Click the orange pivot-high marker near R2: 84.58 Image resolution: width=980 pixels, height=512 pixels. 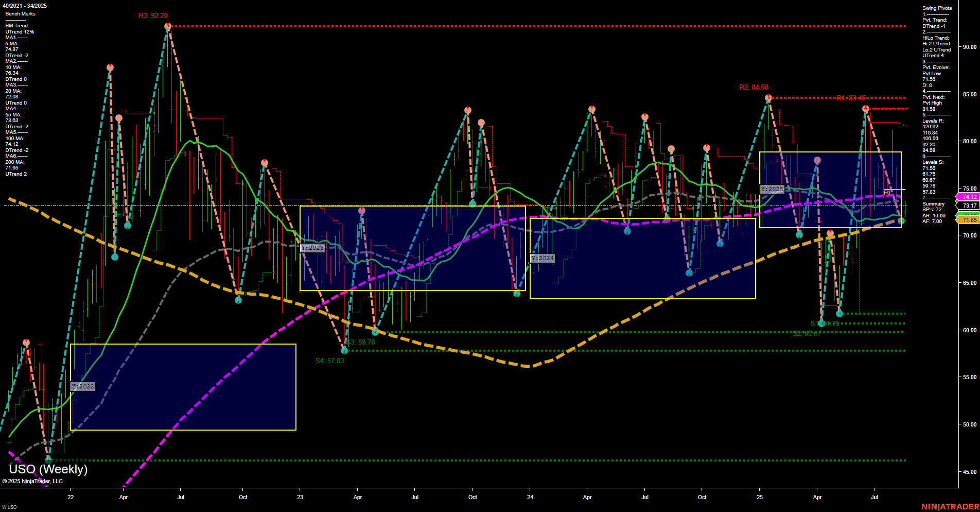coord(767,96)
